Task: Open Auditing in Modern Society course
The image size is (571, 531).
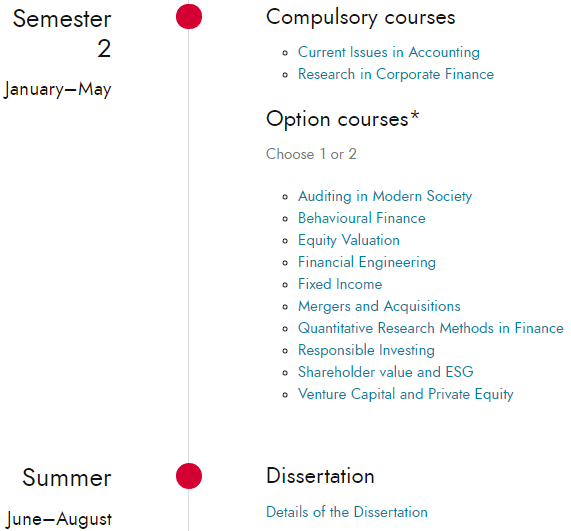Action: tap(385, 196)
